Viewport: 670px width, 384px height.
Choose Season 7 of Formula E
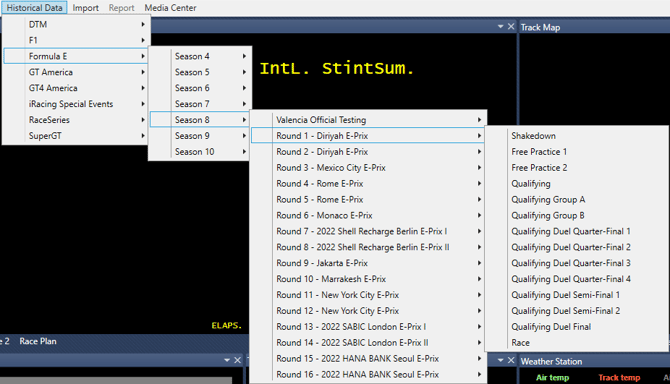200,104
